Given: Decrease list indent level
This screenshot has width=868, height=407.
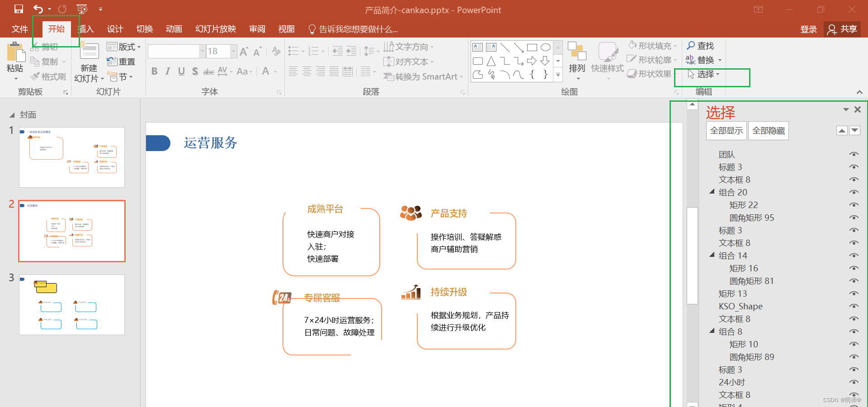Looking at the screenshot, I should 338,51.
